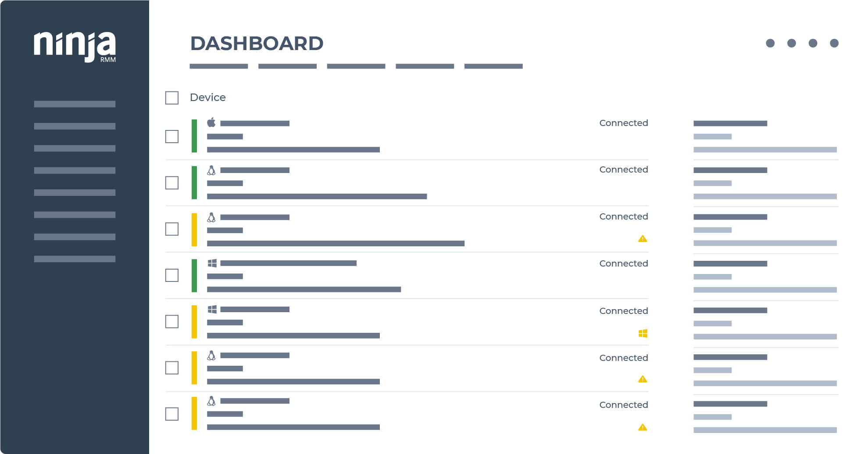This screenshot has width=868, height=454.
Task: Click the yellow Windows icon under Connected status
Action: click(643, 334)
